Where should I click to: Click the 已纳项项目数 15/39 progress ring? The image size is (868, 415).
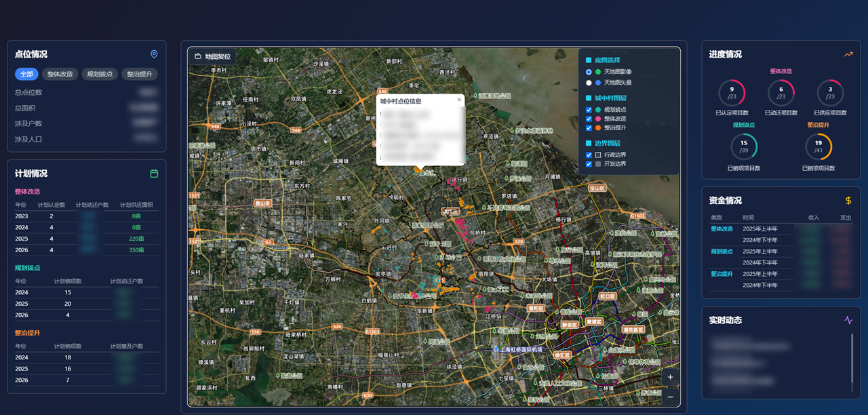coord(744,146)
